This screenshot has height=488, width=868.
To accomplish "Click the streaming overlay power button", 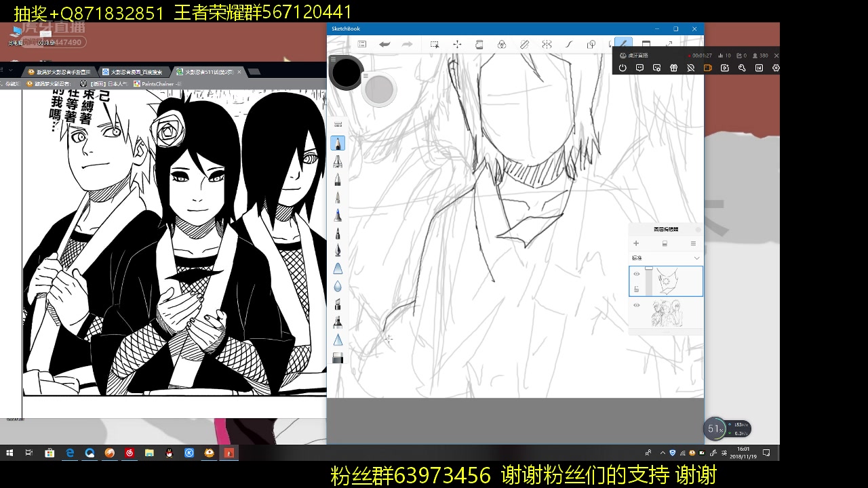I will pos(623,68).
